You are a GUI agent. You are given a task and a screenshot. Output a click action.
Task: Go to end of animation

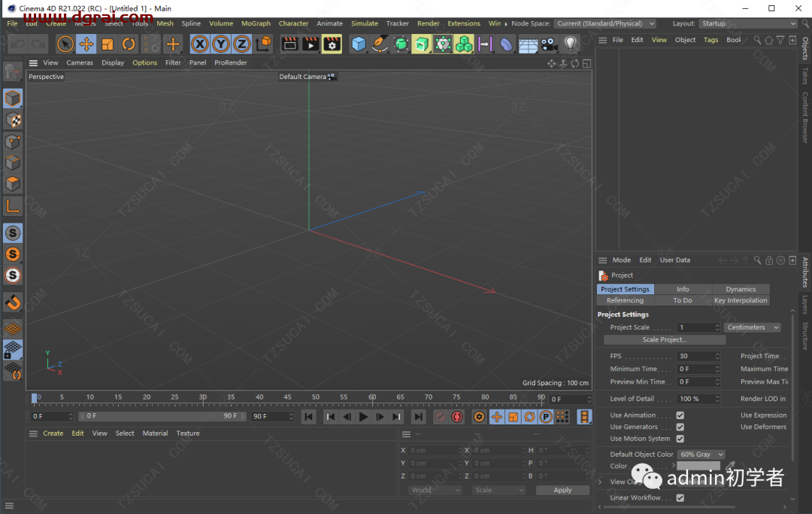419,417
